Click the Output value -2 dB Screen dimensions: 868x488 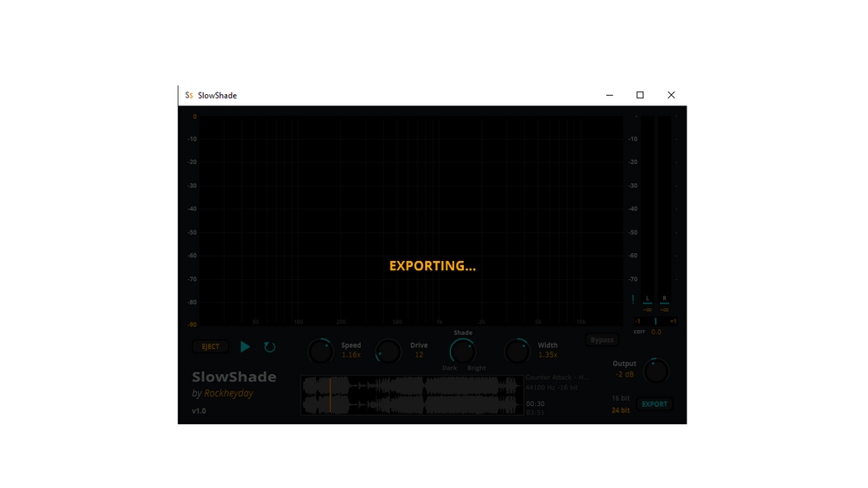624,375
